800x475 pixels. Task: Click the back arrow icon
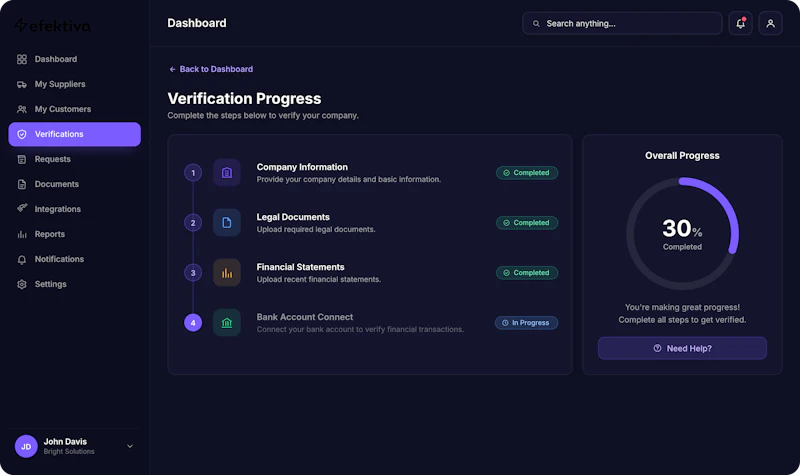[172, 69]
